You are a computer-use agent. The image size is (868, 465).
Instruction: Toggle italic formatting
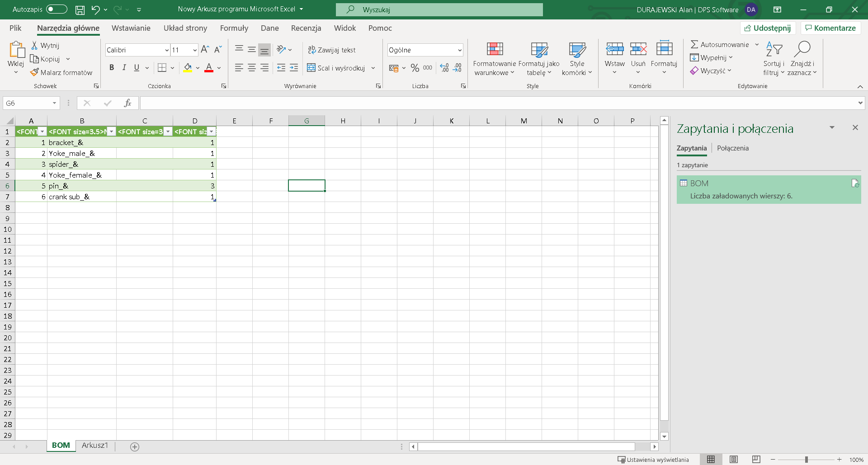click(x=124, y=68)
